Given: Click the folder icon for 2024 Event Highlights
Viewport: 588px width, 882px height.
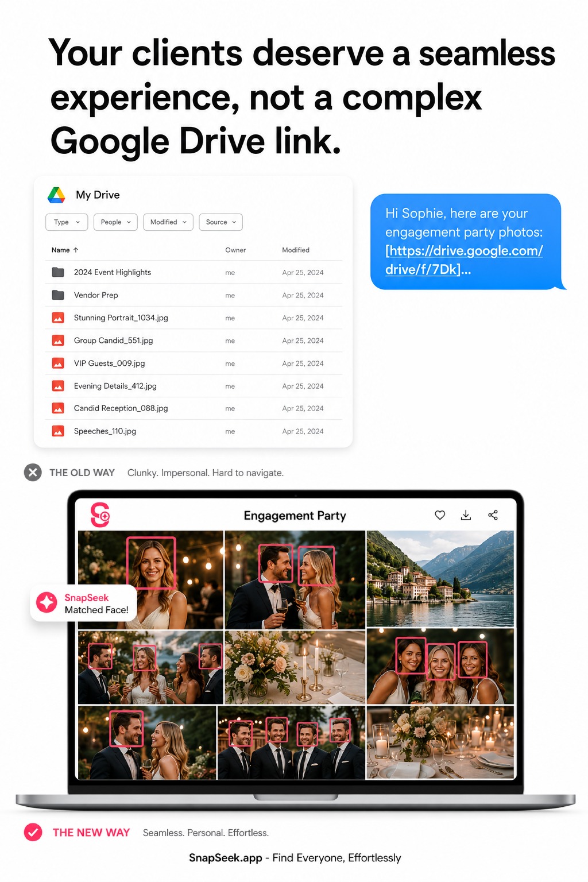Looking at the screenshot, I should pos(58,272).
